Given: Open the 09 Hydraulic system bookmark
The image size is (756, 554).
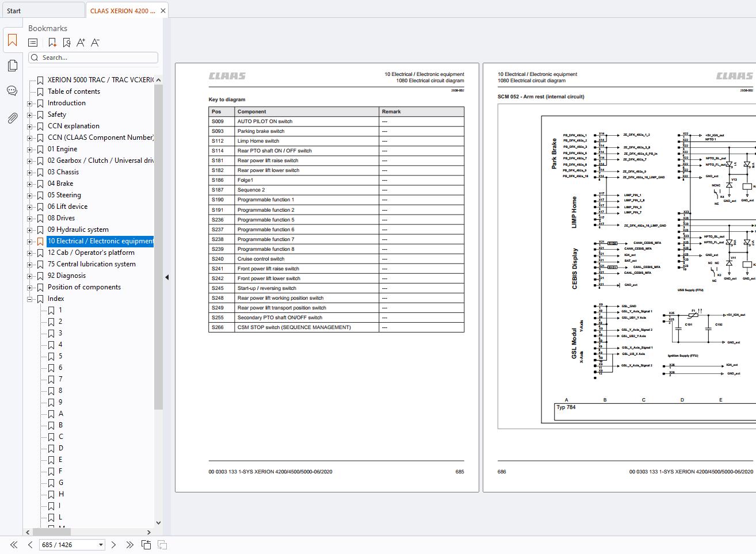Looking at the screenshot, I should [x=78, y=230].
